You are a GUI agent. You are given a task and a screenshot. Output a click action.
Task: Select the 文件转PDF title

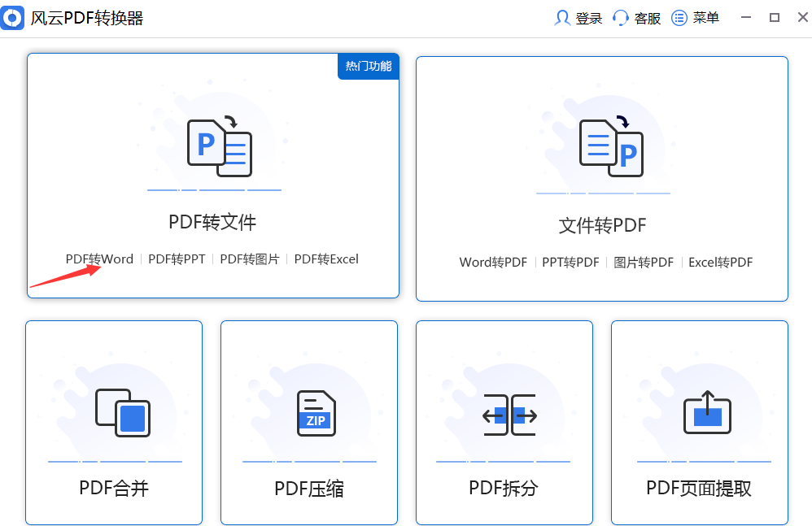coord(602,225)
